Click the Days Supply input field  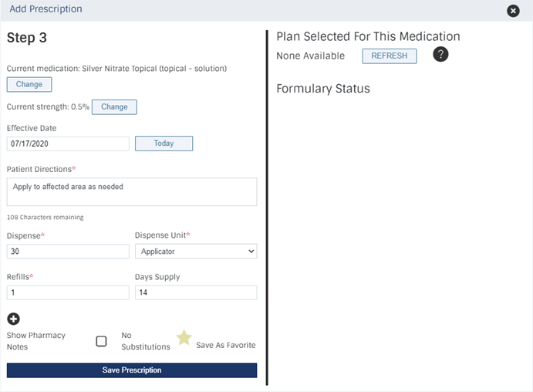click(x=196, y=292)
